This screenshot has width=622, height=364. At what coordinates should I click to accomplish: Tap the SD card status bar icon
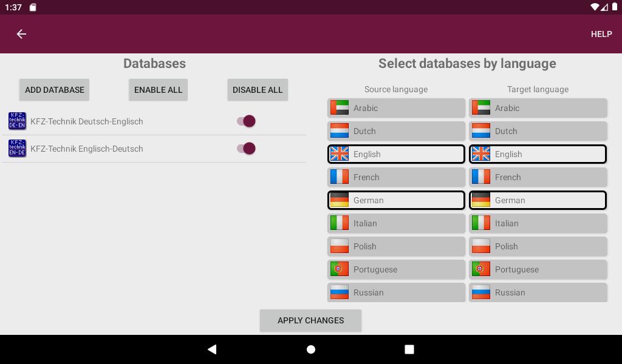(33, 7)
